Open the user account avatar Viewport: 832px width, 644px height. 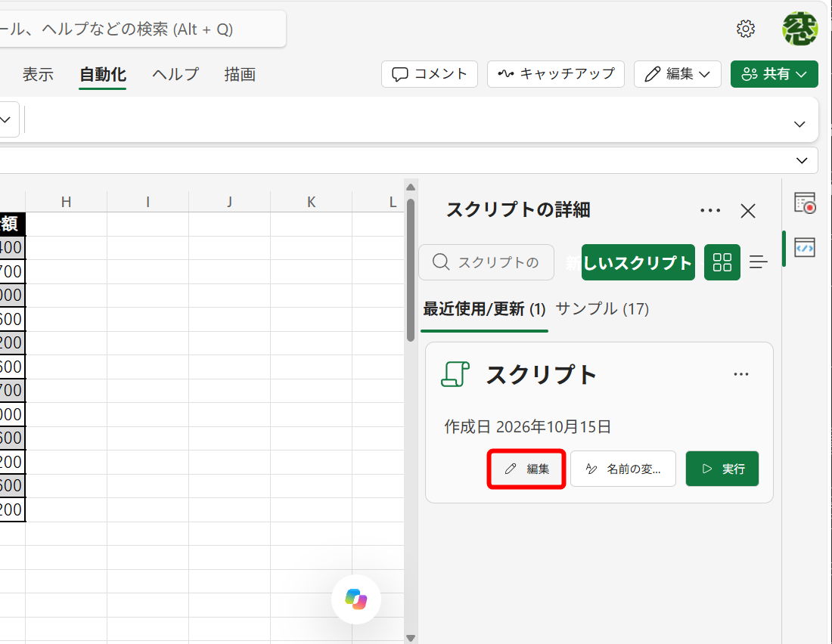tap(799, 29)
